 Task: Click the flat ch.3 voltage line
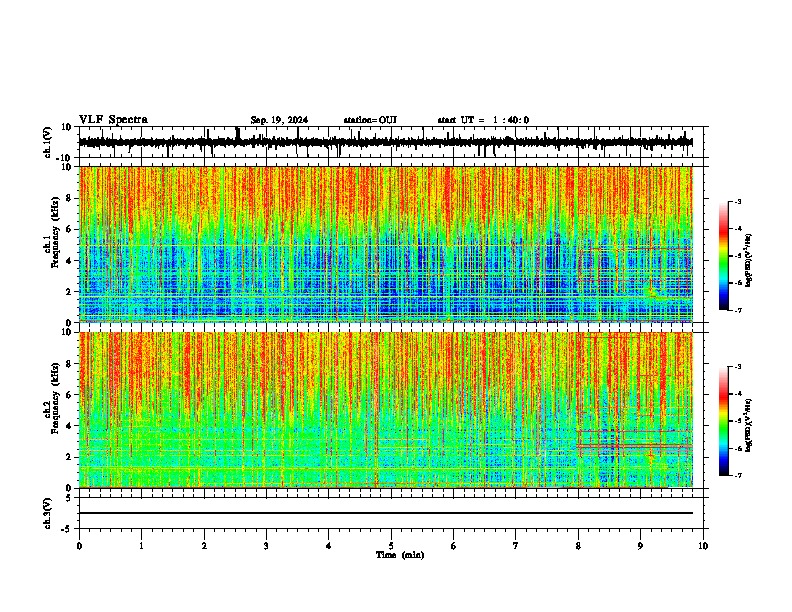pos(385,513)
